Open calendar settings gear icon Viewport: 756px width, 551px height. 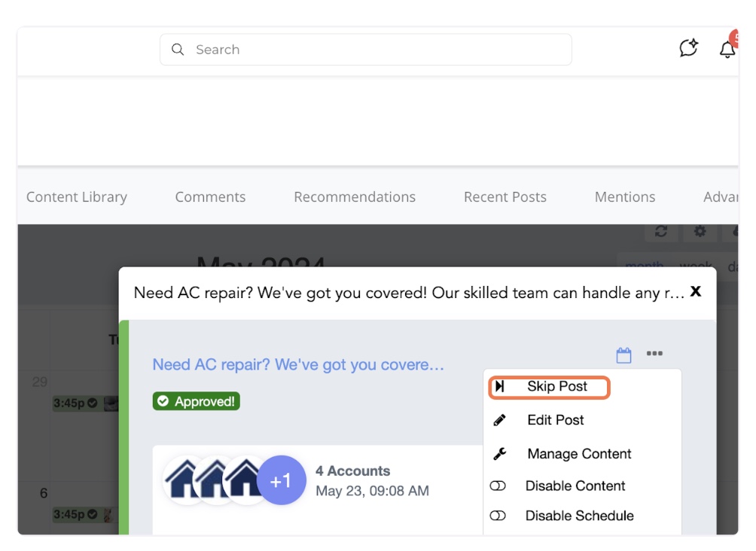700,232
